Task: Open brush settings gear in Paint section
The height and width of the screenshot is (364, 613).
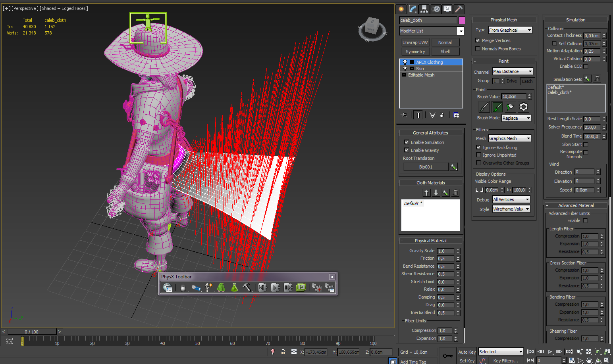Action: pos(523,107)
